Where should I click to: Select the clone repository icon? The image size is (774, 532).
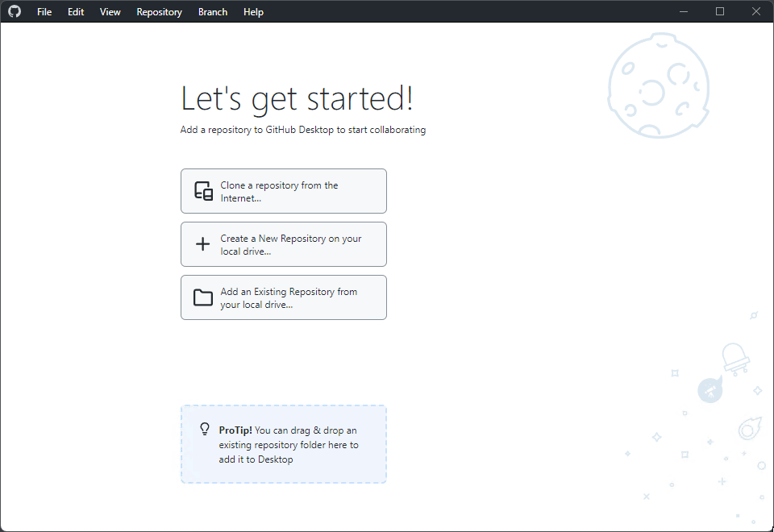[x=203, y=191]
